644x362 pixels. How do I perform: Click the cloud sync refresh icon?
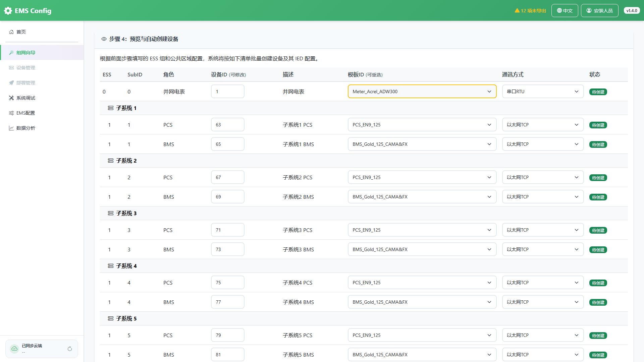[x=70, y=349]
